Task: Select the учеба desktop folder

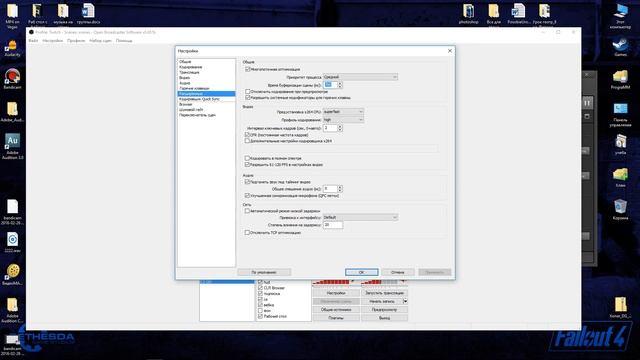Action: point(620,144)
